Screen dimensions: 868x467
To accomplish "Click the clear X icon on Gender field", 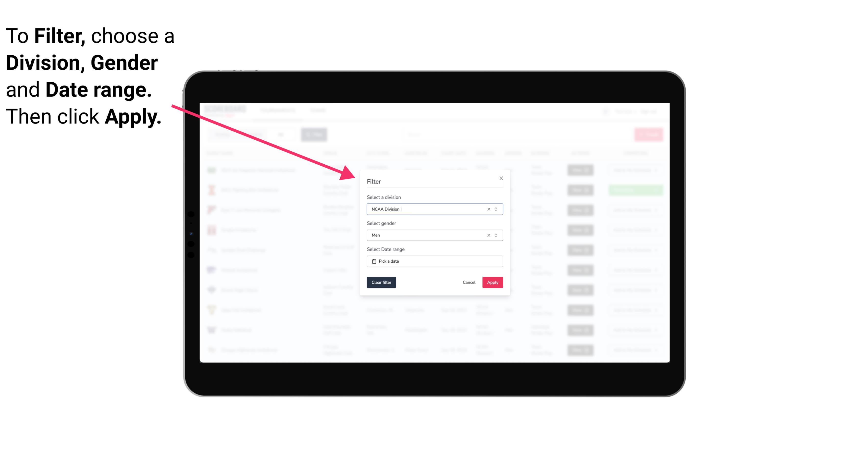I will click(x=488, y=235).
